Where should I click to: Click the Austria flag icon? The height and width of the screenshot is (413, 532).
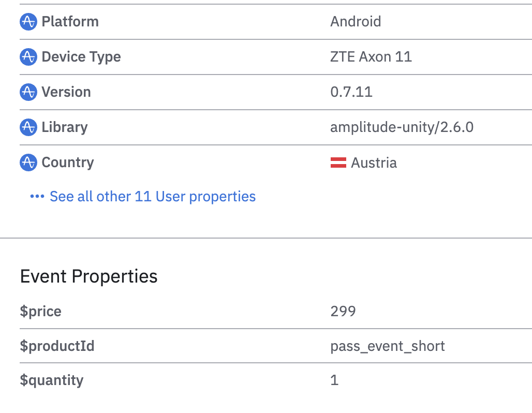(x=338, y=163)
